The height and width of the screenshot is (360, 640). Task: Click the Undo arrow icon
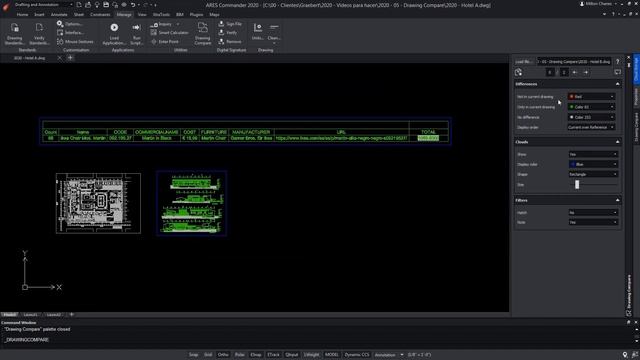[133, 5]
